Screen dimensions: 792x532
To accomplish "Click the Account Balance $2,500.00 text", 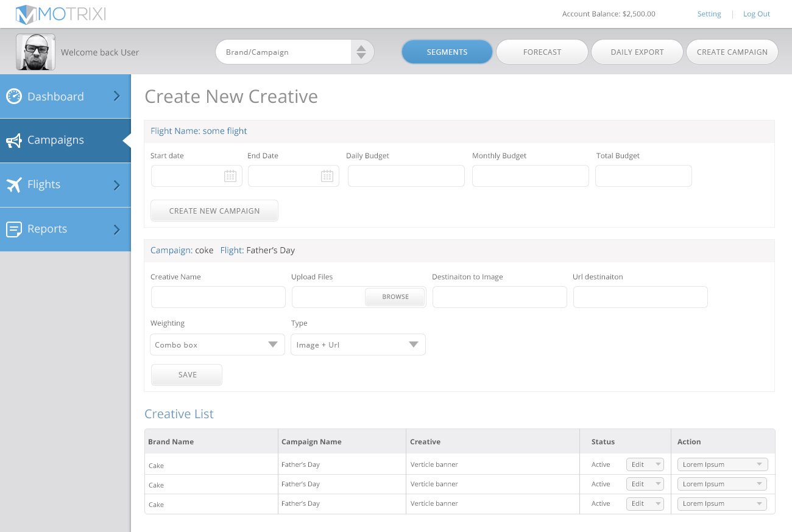I will pyautogui.click(x=609, y=14).
